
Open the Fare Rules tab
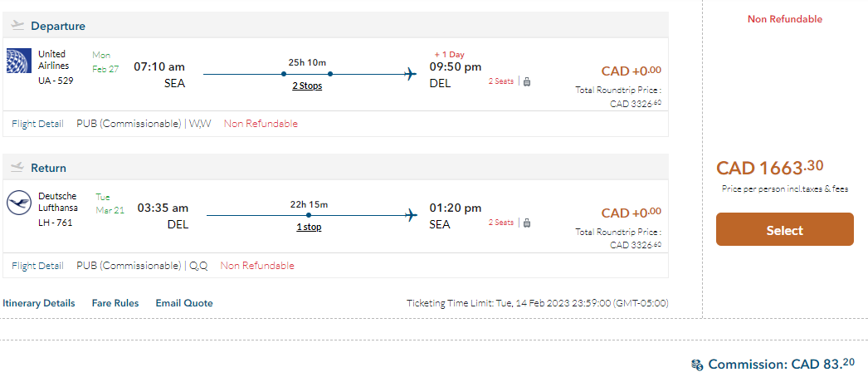coord(115,303)
